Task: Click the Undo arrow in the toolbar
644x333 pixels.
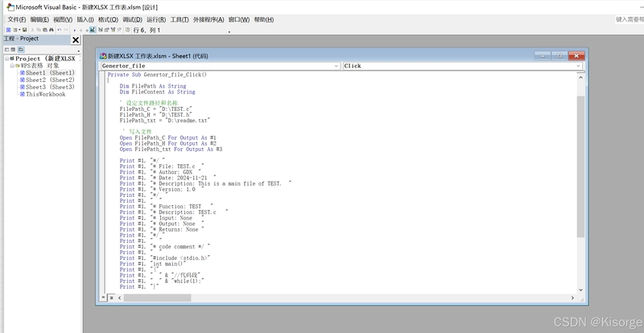Action: [60, 30]
